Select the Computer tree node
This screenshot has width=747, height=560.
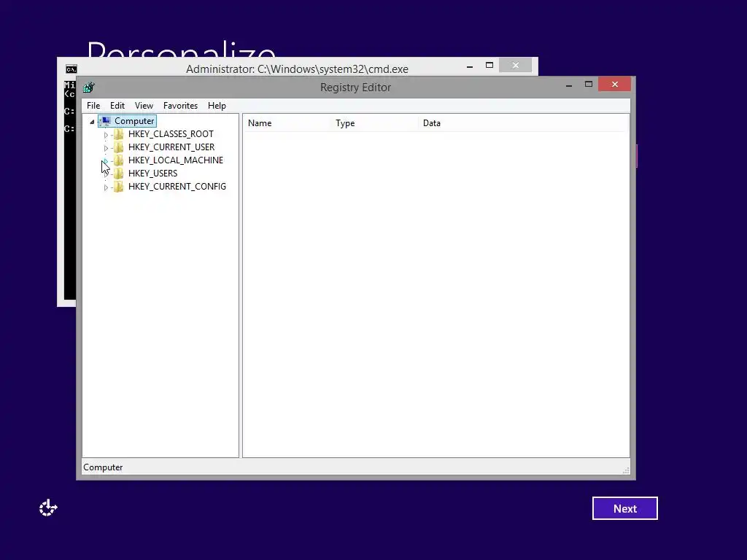coord(134,121)
